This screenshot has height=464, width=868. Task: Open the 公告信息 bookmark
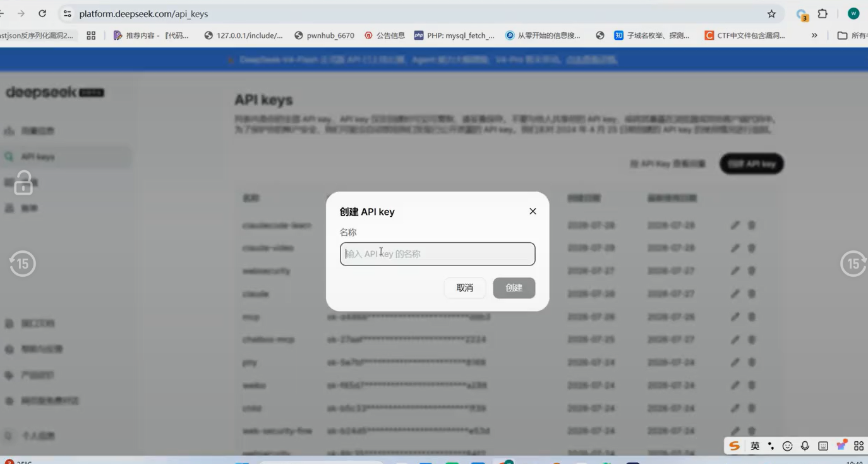385,35
